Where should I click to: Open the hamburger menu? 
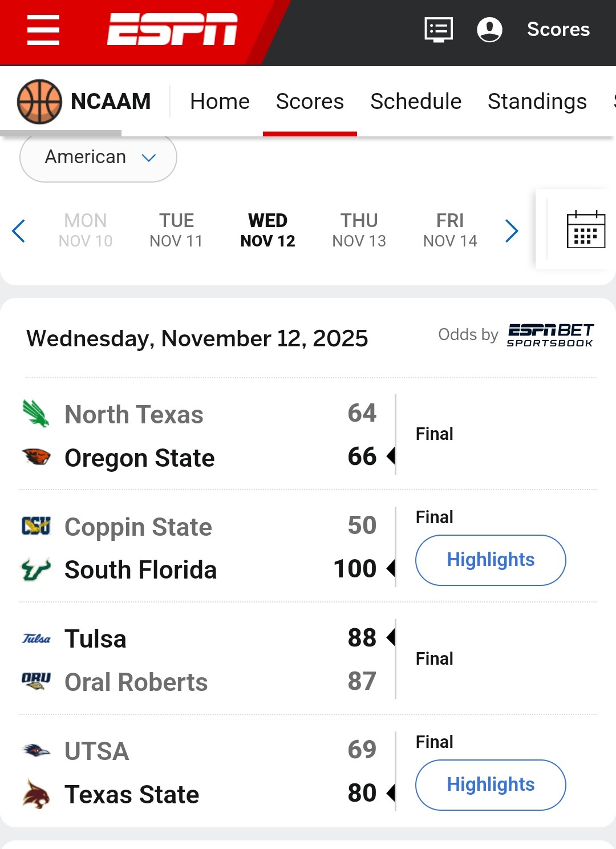coord(43,30)
